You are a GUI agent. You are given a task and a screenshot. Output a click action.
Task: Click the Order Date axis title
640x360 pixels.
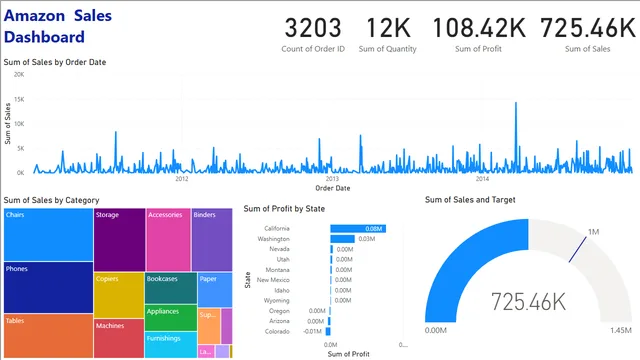click(x=333, y=188)
